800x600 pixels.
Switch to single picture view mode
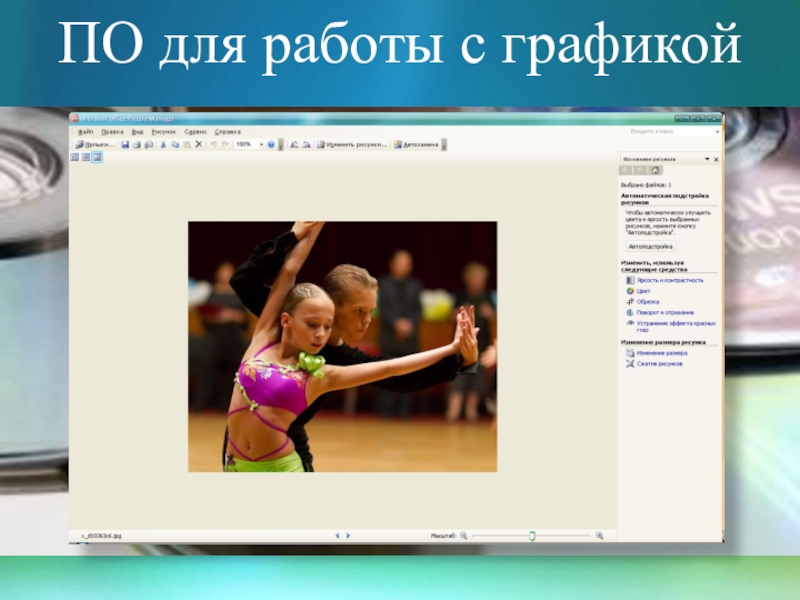pos(97,157)
